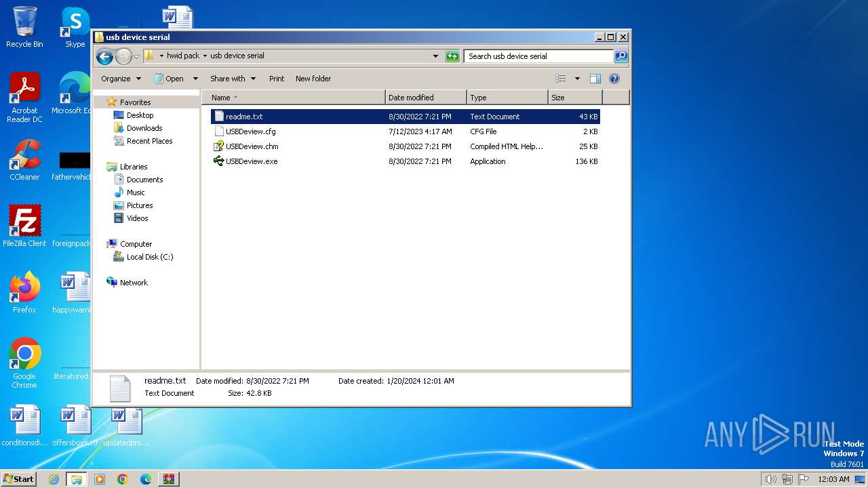This screenshot has width=868, height=488.
Task: Open Pictures library in navigation pane
Action: [x=140, y=205]
